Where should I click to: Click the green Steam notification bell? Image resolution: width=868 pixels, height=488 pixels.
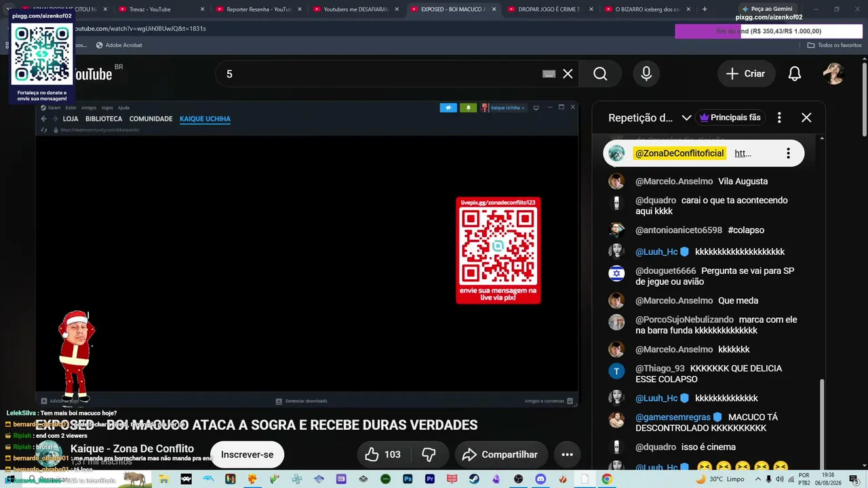(468, 108)
